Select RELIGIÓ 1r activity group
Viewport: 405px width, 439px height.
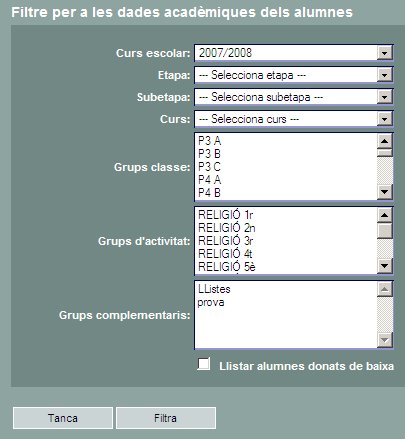(x=286, y=215)
